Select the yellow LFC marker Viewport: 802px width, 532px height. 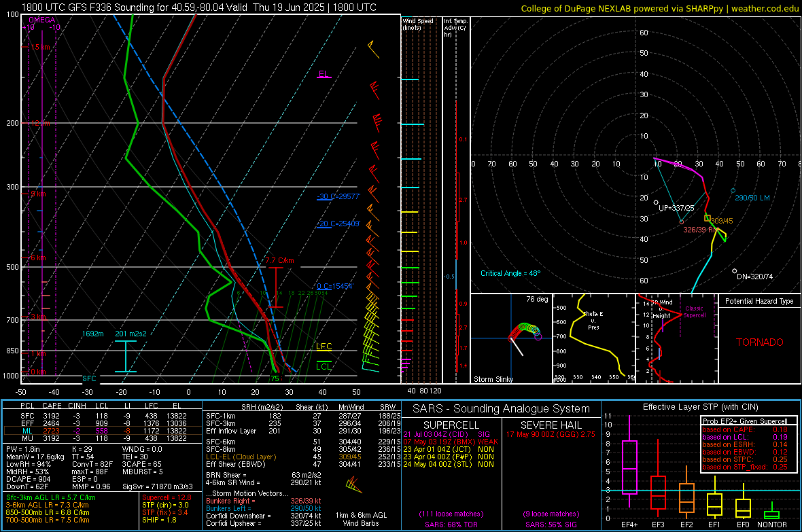pyautogui.click(x=324, y=347)
